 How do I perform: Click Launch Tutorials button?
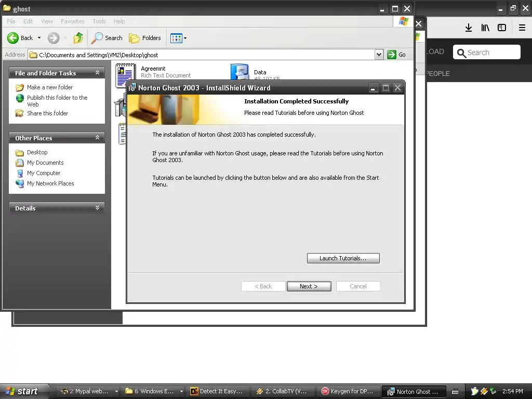(x=343, y=258)
